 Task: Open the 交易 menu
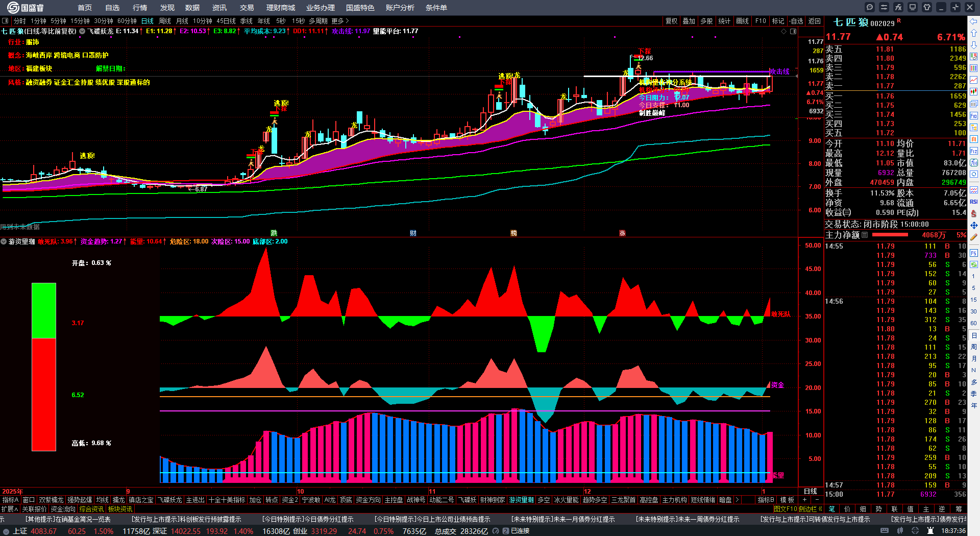coord(247,8)
